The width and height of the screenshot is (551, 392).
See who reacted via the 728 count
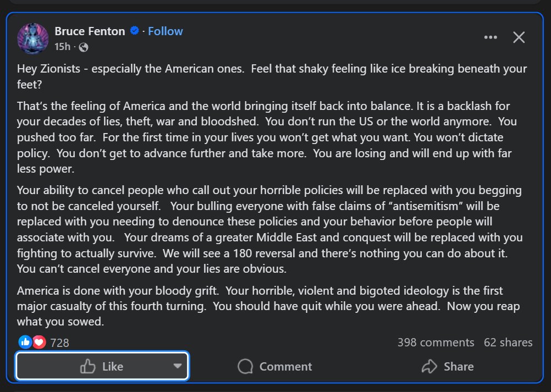coord(59,343)
